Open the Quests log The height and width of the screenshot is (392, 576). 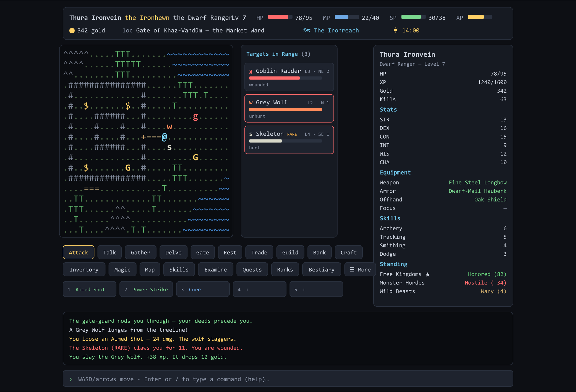[252, 269]
